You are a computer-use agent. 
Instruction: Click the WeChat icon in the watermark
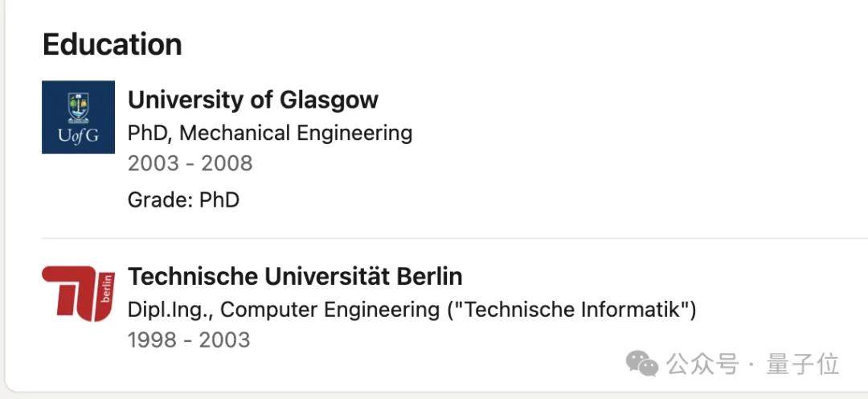click(x=642, y=364)
